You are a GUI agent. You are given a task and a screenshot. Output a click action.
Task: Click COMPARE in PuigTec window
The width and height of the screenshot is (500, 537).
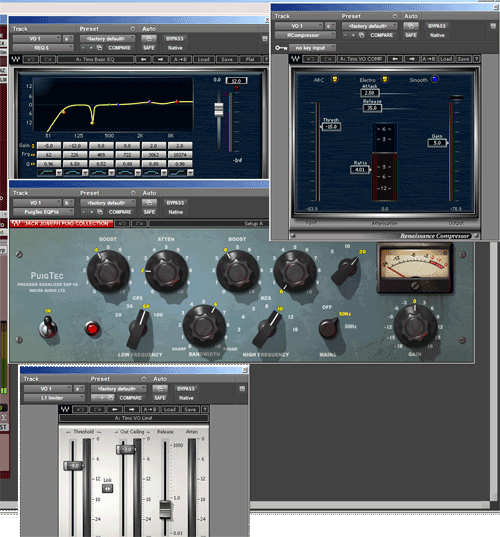pos(120,212)
